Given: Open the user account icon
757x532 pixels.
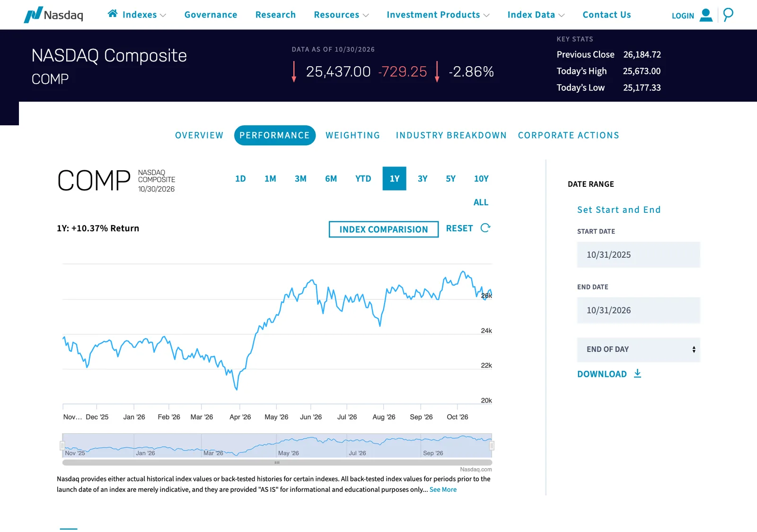Looking at the screenshot, I should pos(706,15).
